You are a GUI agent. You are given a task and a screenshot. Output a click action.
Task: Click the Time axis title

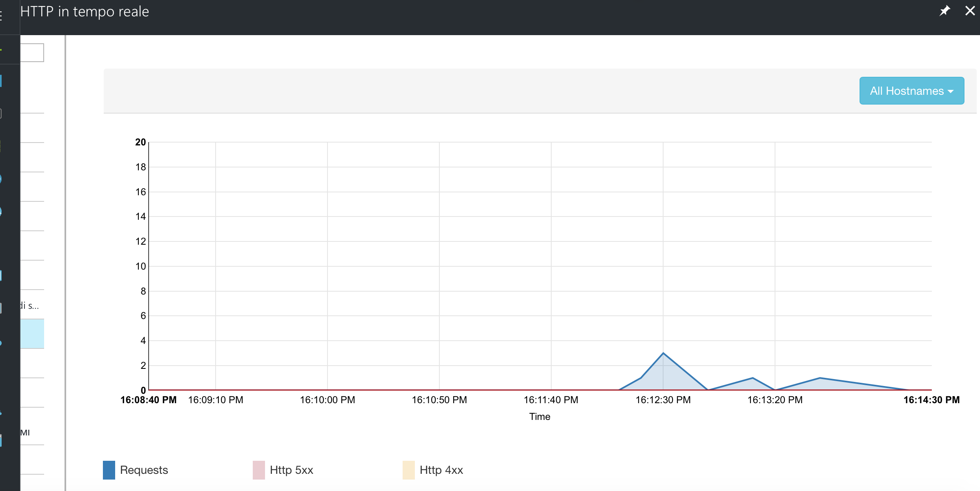point(540,417)
